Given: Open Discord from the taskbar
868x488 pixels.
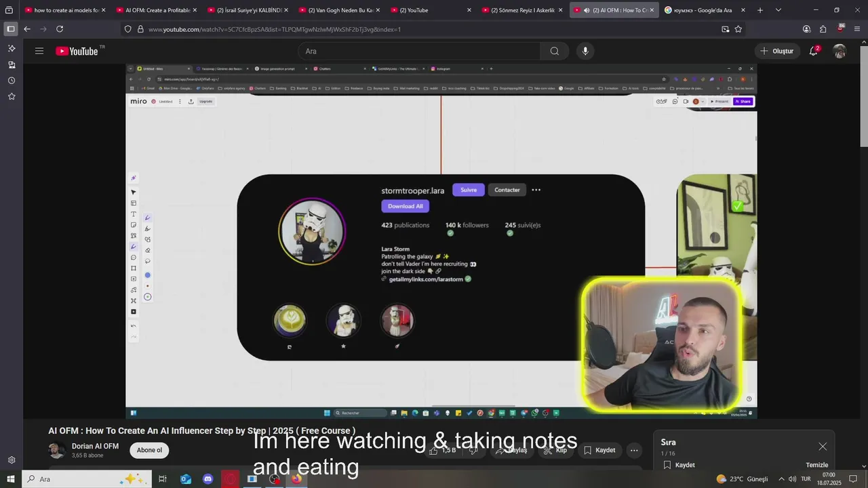Looking at the screenshot, I should [x=208, y=479].
